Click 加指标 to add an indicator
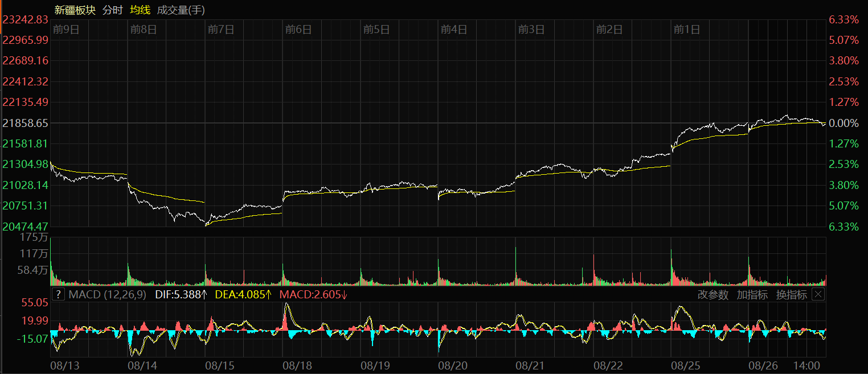This screenshot has height=374, width=868. [752, 294]
